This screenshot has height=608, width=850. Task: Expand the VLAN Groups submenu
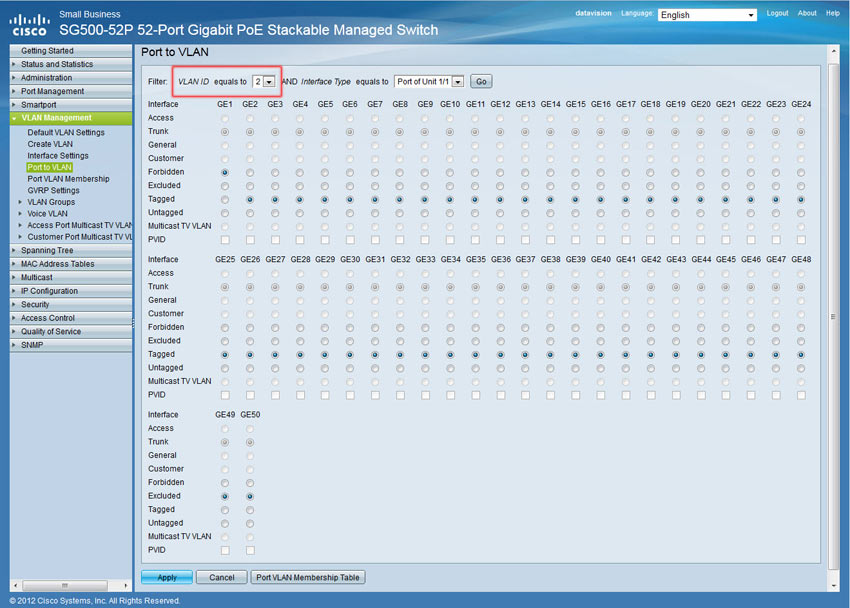tap(51, 202)
